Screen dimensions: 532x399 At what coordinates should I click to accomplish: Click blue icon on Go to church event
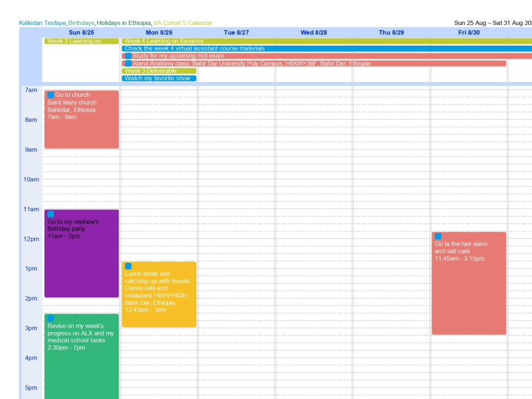[51, 95]
